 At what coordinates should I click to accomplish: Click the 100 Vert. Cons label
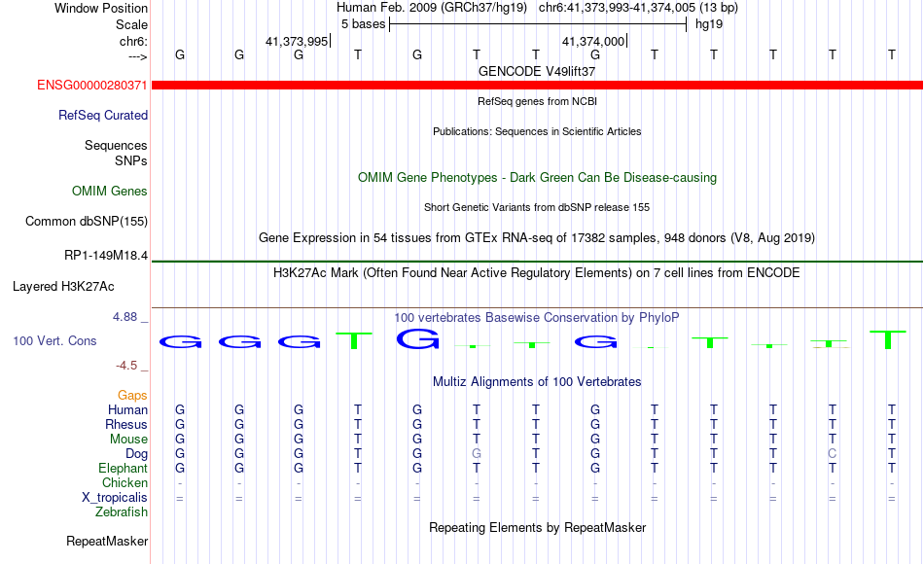pyautogui.click(x=54, y=340)
